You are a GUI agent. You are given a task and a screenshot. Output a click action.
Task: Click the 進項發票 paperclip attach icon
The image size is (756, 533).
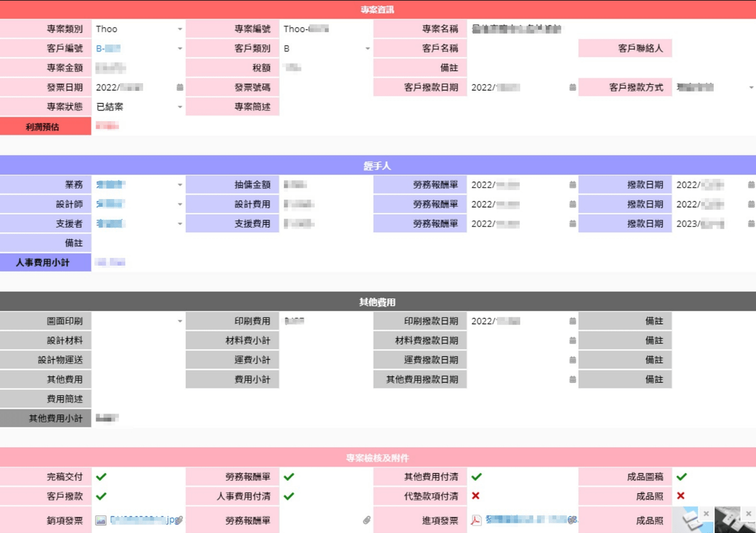click(572, 520)
